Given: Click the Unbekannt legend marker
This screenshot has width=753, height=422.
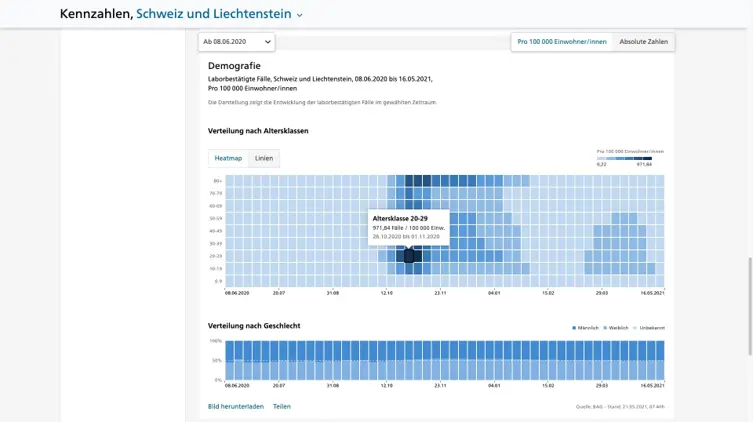Looking at the screenshot, I should tap(636, 328).
